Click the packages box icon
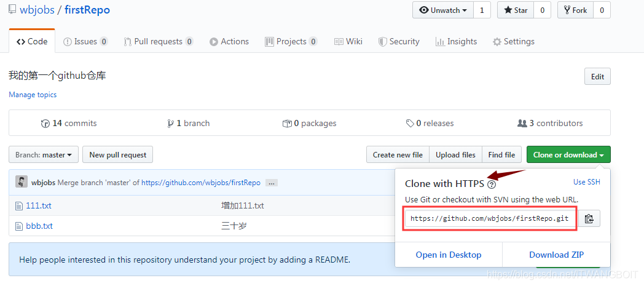 tap(287, 123)
